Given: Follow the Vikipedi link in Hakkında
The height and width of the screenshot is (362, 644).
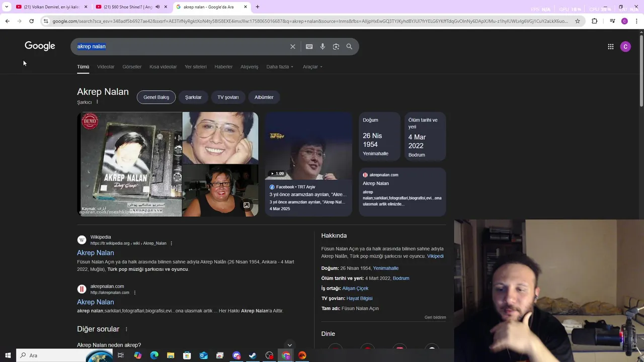Looking at the screenshot, I should tap(435, 256).
